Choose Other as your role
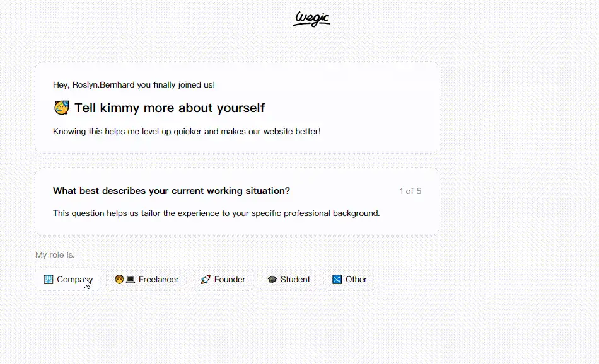Viewport: 599px width, 364px height. click(x=349, y=279)
